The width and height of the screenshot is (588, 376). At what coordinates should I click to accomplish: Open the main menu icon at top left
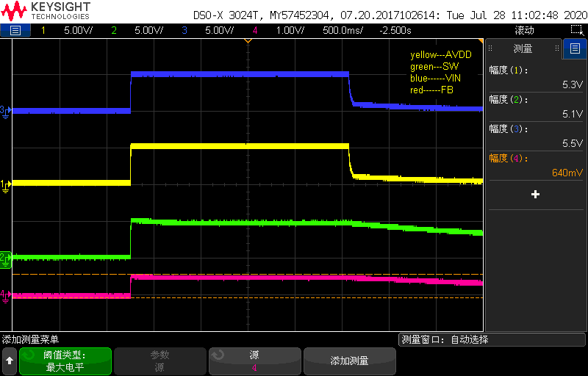pyautogui.click(x=15, y=30)
